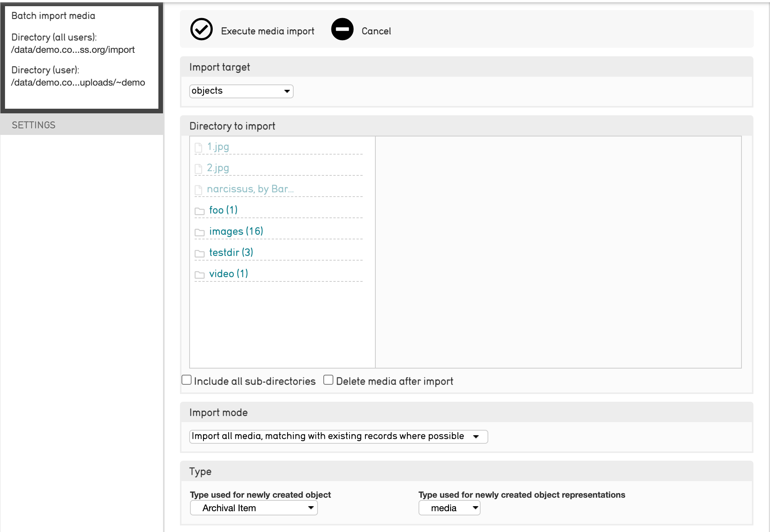770x532 pixels.
Task: Open the Import mode dropdown
Action: [338, 436]
